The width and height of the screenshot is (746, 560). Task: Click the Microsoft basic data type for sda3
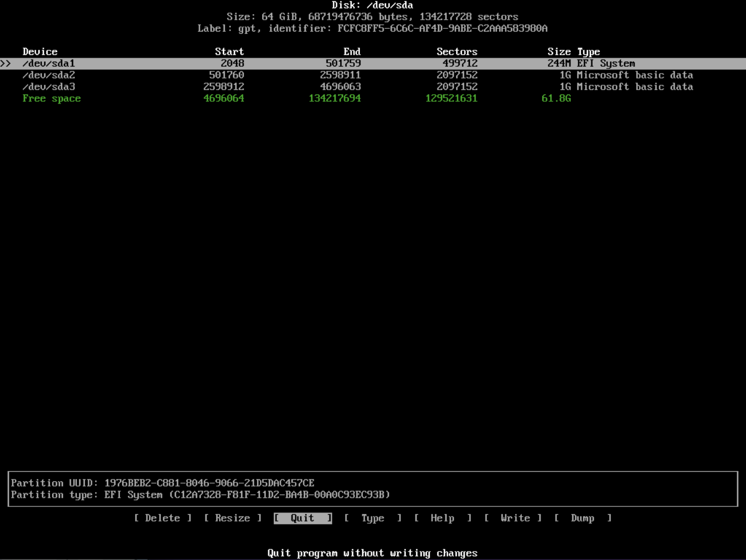pos(635,87)
